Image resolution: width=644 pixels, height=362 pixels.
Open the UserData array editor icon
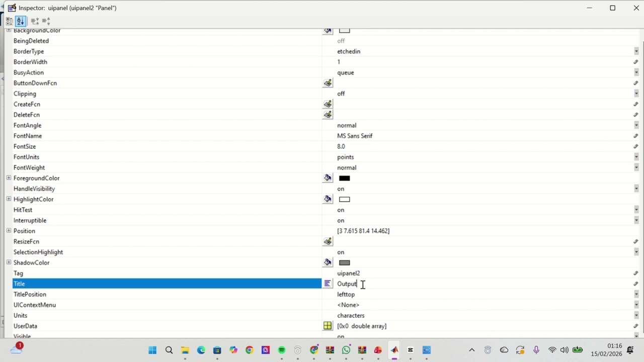(328, 326)
